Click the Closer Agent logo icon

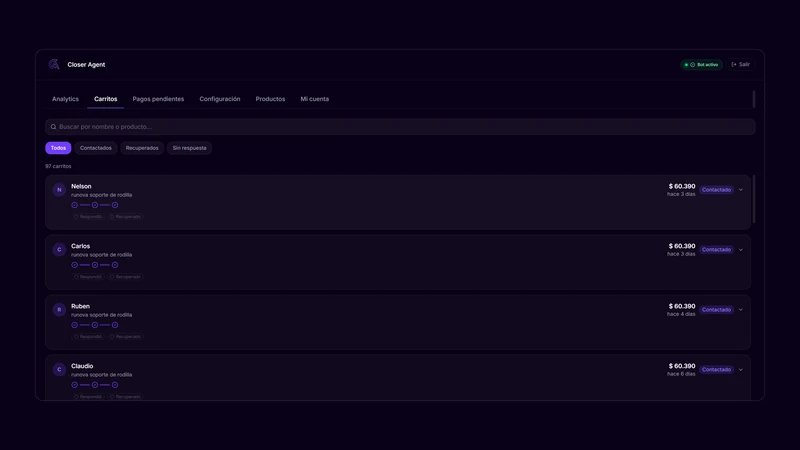(54, 64)
